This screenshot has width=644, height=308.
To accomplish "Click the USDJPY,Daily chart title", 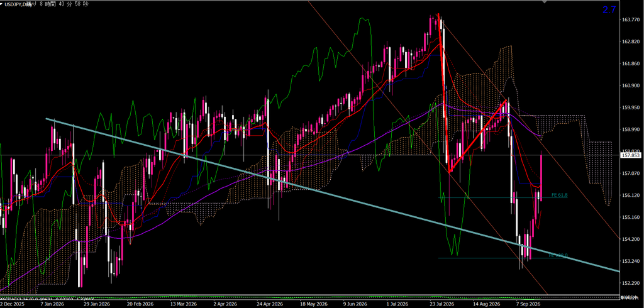I will (x=18, y=4).
